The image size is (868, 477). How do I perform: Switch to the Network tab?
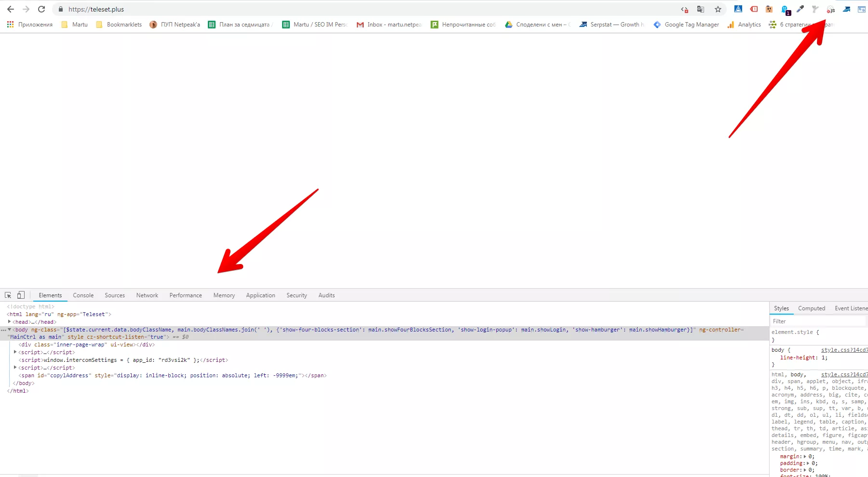click(x=147, y=295)
